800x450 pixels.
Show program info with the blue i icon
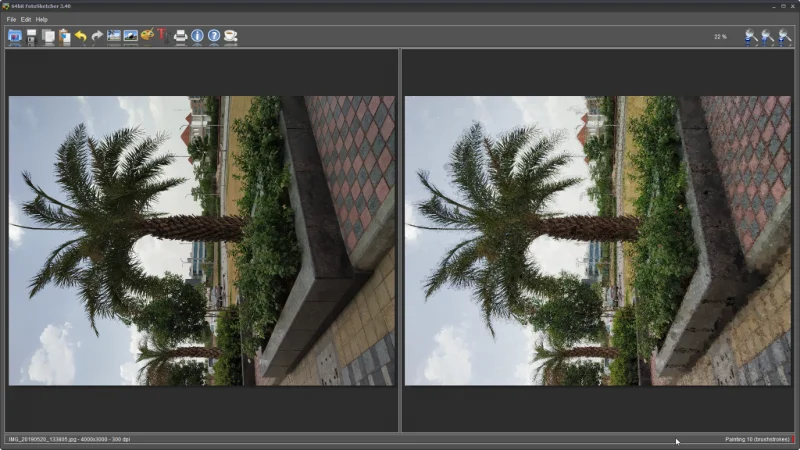(197, 36)
